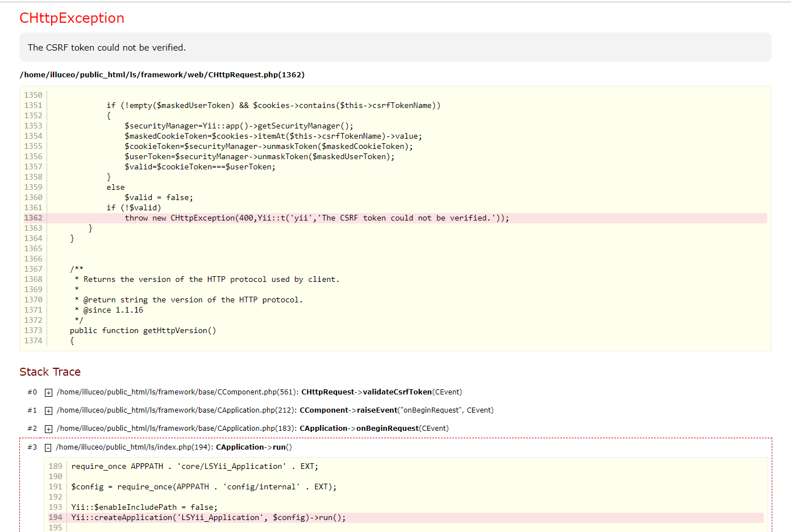Click the CHttpRequest->validateCsrfToken trace line
The image size is (791, 532).
259,392
